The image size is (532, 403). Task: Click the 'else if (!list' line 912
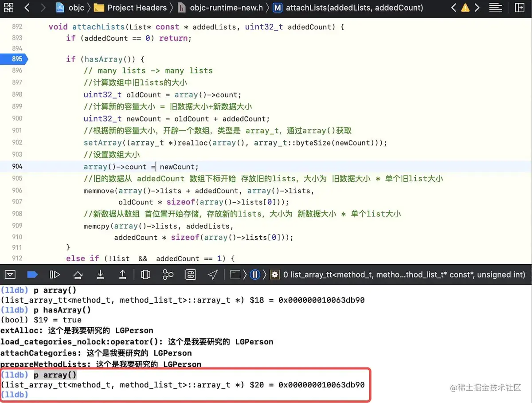point(150,258)
